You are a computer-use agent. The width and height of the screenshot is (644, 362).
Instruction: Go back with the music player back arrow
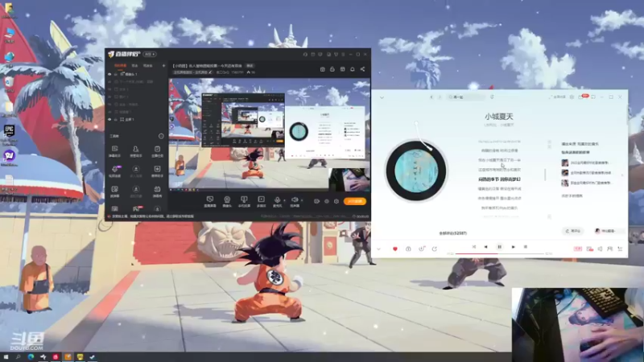(431, 97)
